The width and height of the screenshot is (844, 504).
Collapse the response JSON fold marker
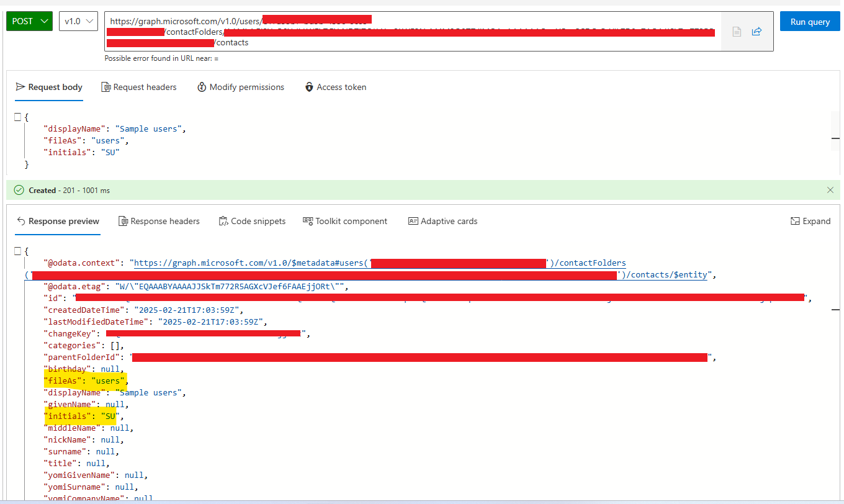pyautogui.click(x=18, y=251)
